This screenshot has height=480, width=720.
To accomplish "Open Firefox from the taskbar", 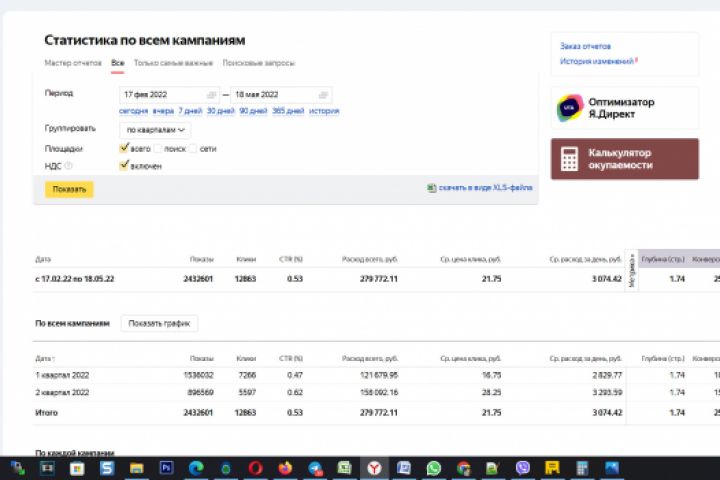I will 285,468.
